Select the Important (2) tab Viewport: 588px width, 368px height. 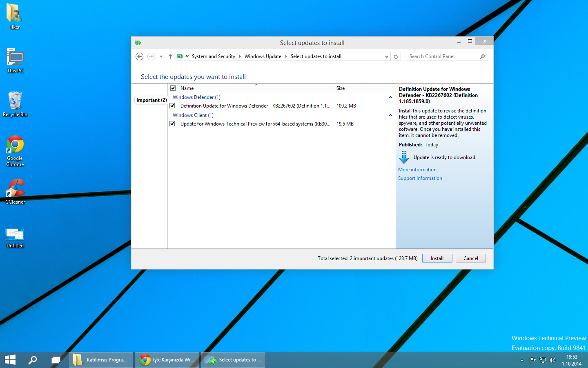tap(151, 100)
